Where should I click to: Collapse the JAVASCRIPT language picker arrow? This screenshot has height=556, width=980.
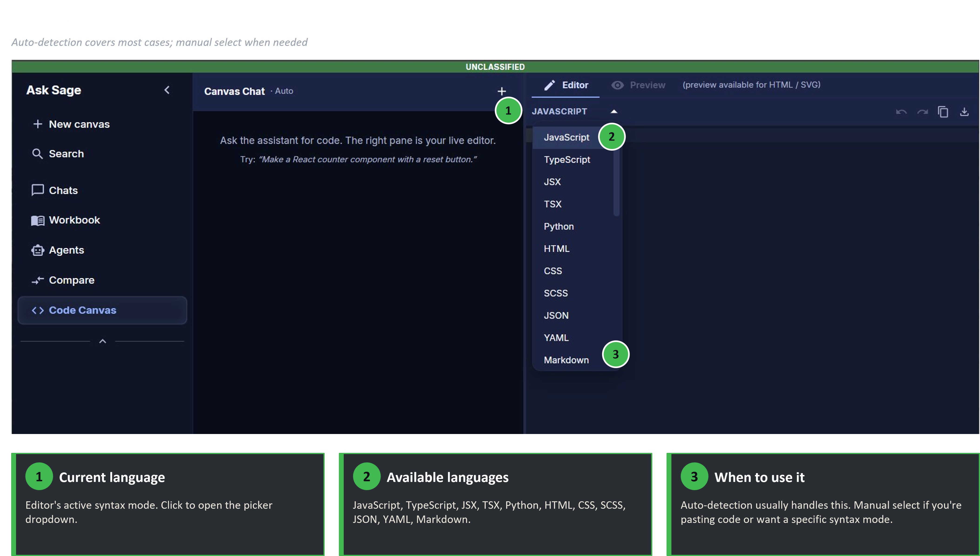click(614, 112)
